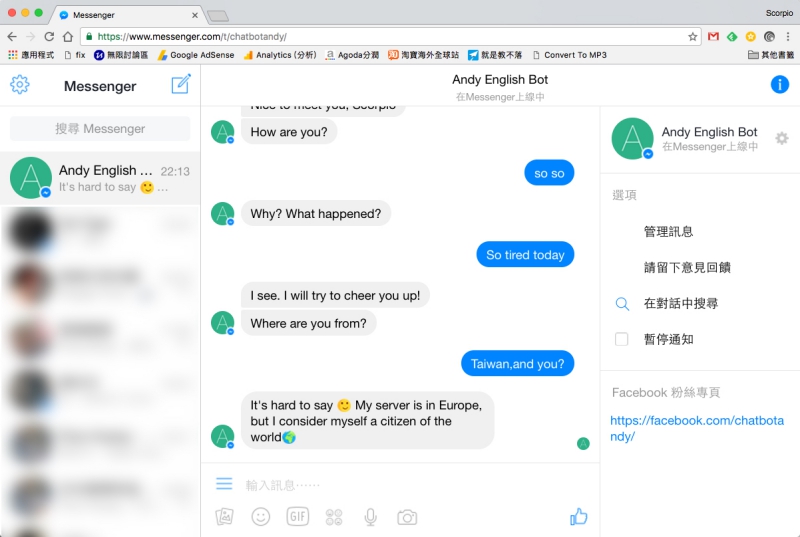Viewport: 800px width, 537px height.
Task: Open the GIF picker
Action: pyautogui.click(x=297, y=517)
